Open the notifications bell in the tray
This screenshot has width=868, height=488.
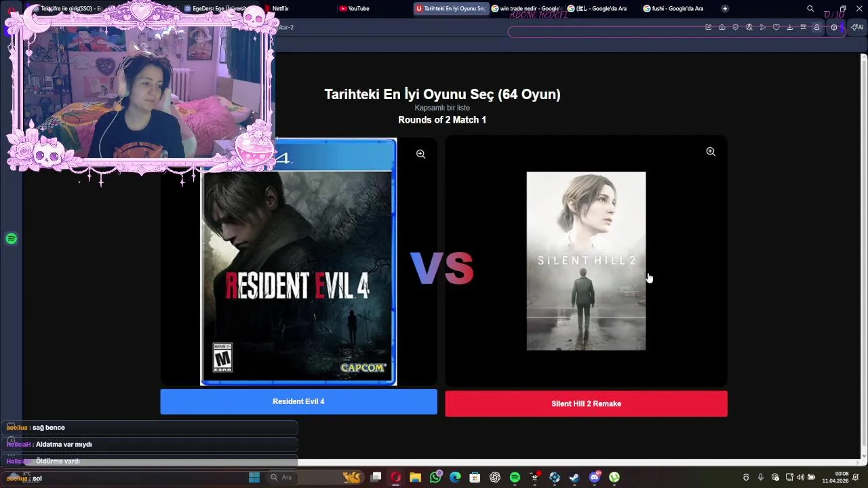(856, 477)
